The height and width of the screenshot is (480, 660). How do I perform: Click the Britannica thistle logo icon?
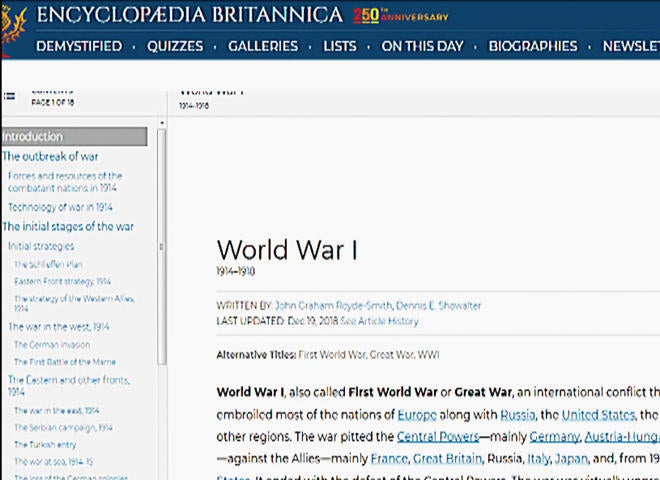(13, 27)
